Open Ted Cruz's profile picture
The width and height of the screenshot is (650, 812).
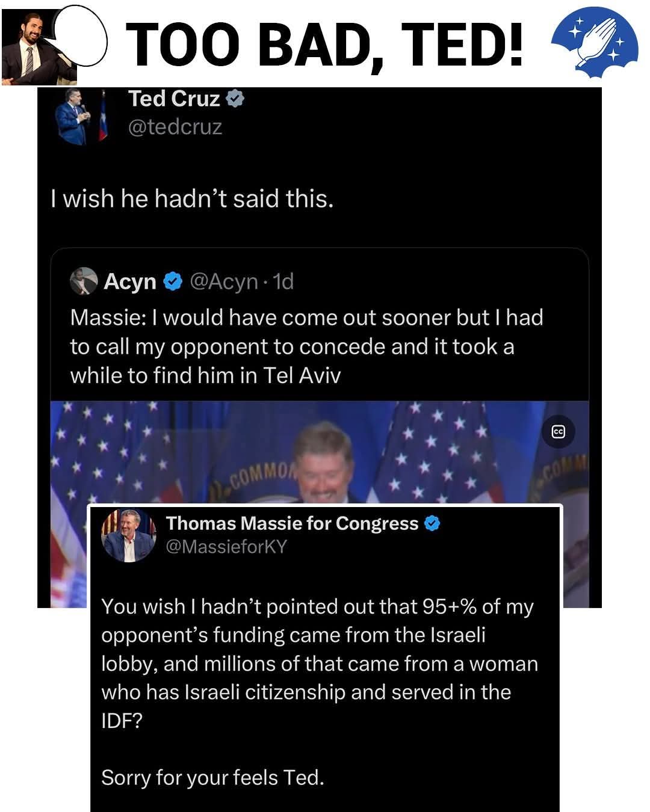point(81,116)
